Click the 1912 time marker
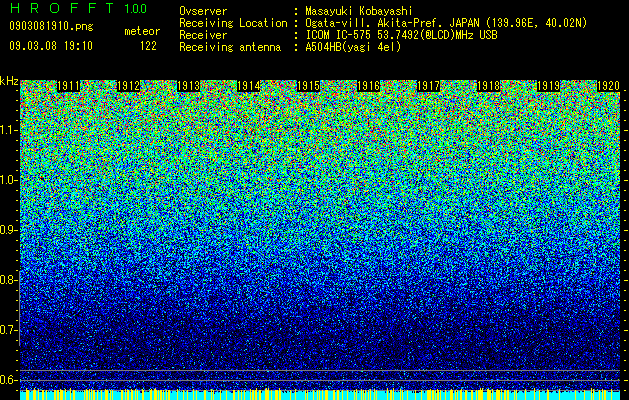 point(128,86)
